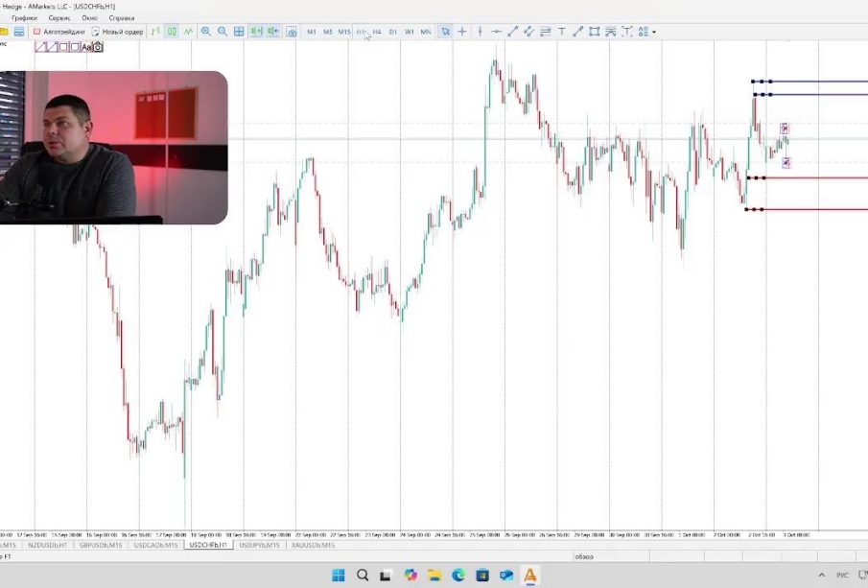Toggle chart auto-scroll to latest bar

pos(256,32)
